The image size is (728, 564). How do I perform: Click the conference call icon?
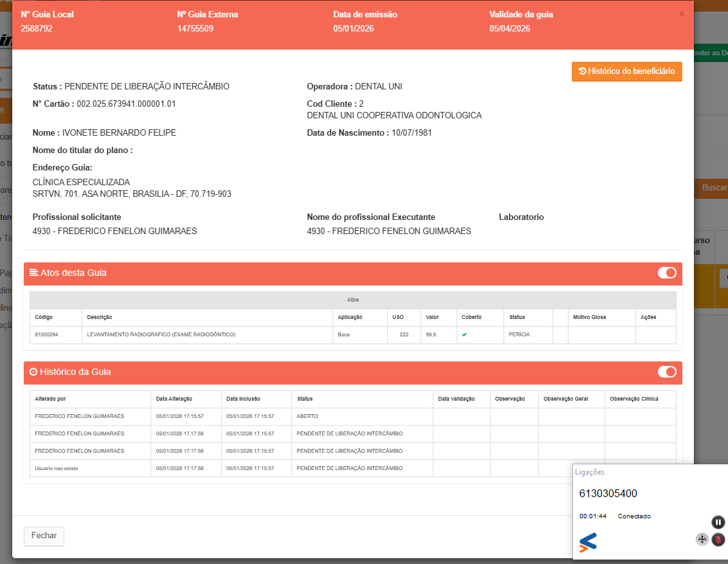702,540
